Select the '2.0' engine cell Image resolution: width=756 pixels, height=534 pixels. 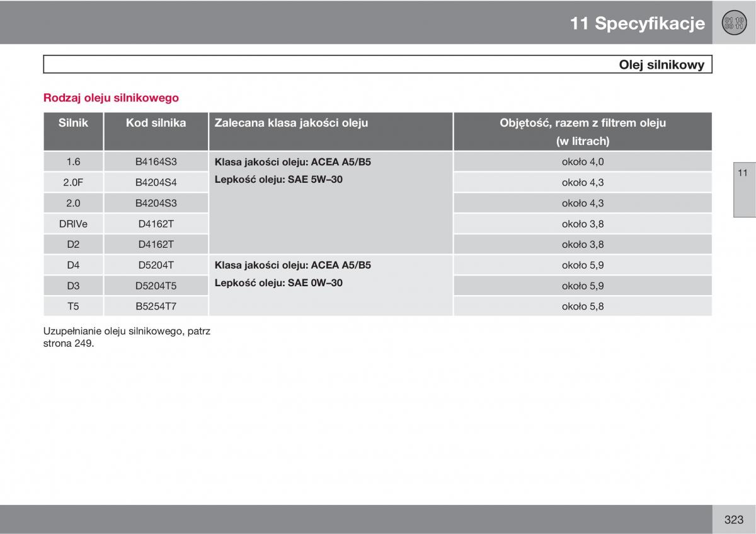(x=73, y=203)
